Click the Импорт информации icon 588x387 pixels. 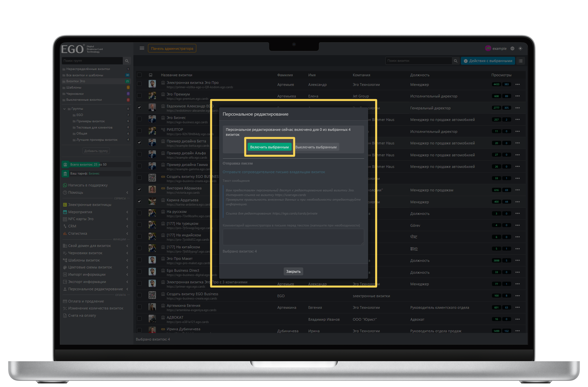point(65,274)
